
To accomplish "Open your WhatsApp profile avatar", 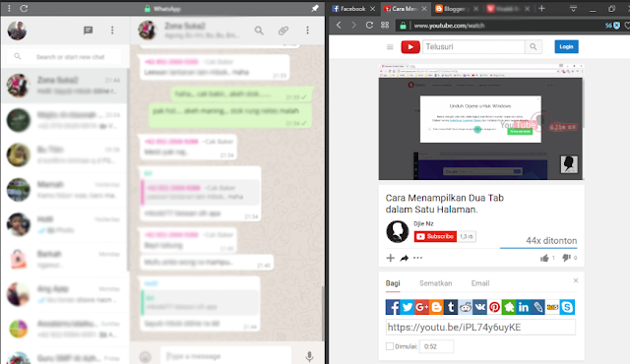I will point(17,30).
